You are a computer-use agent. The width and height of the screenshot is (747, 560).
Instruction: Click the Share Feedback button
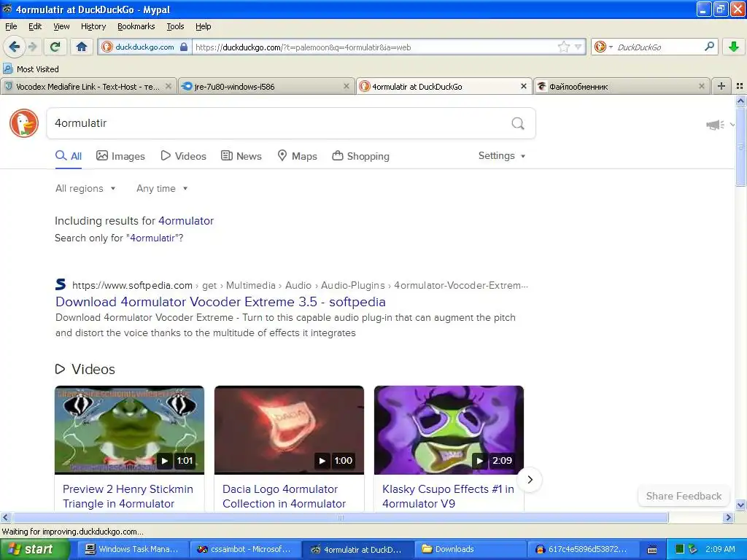(684, 496)
